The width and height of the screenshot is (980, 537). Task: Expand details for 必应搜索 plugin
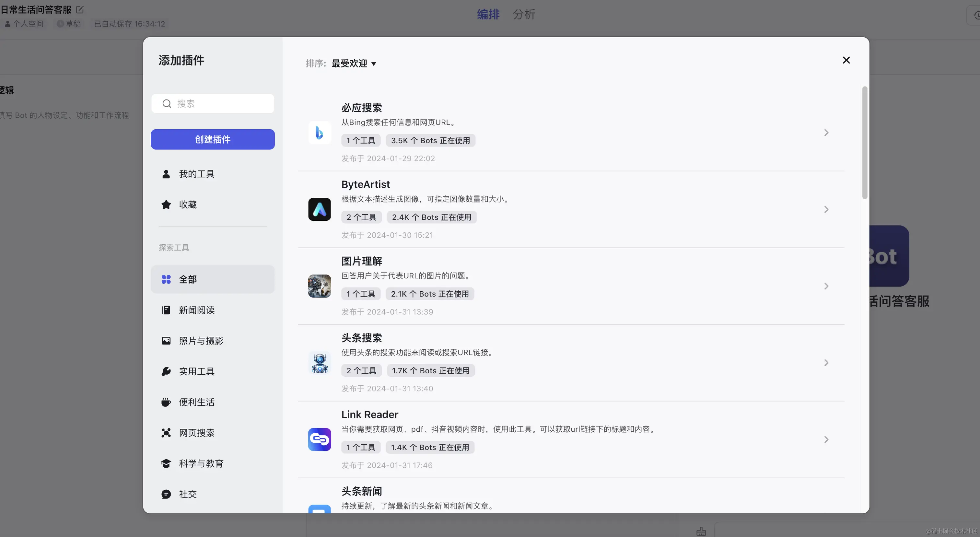826,132
